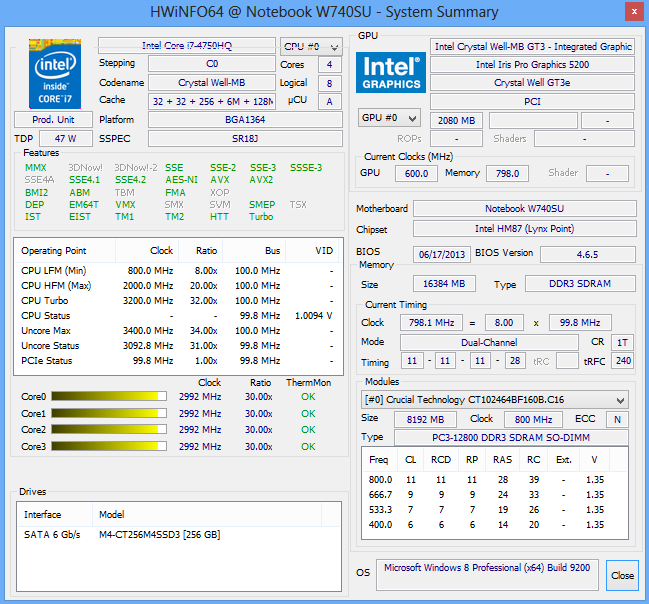This screenshot has height=604, width=649.
Task: Click the Core3 usage bar
Action: (109, 446)
